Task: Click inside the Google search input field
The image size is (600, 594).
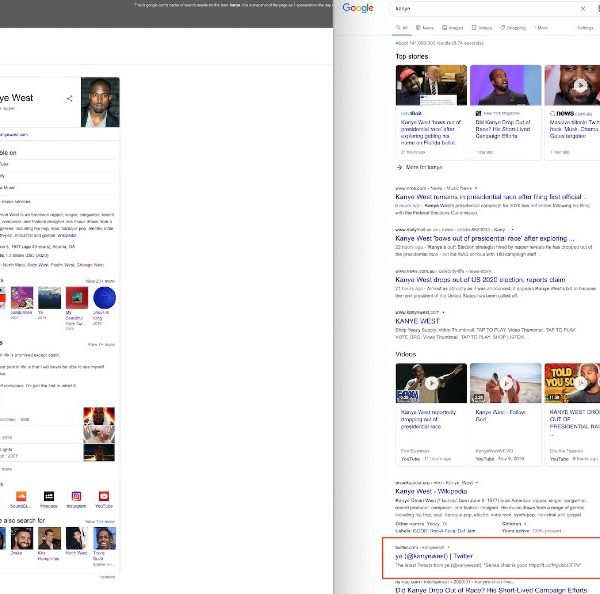Action: [480, 8]
